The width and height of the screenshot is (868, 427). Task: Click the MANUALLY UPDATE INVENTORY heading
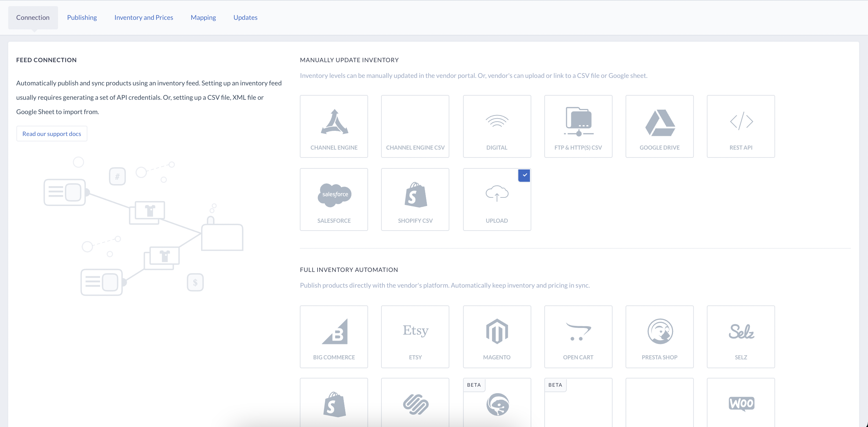tap(349, 60)
